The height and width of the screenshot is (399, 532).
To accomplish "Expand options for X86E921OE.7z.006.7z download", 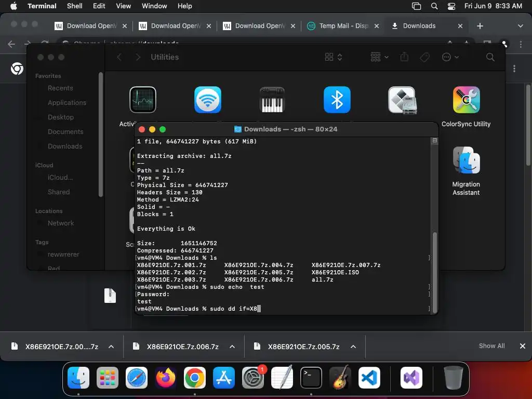I will pyautogui.click(x=232, y=347).
